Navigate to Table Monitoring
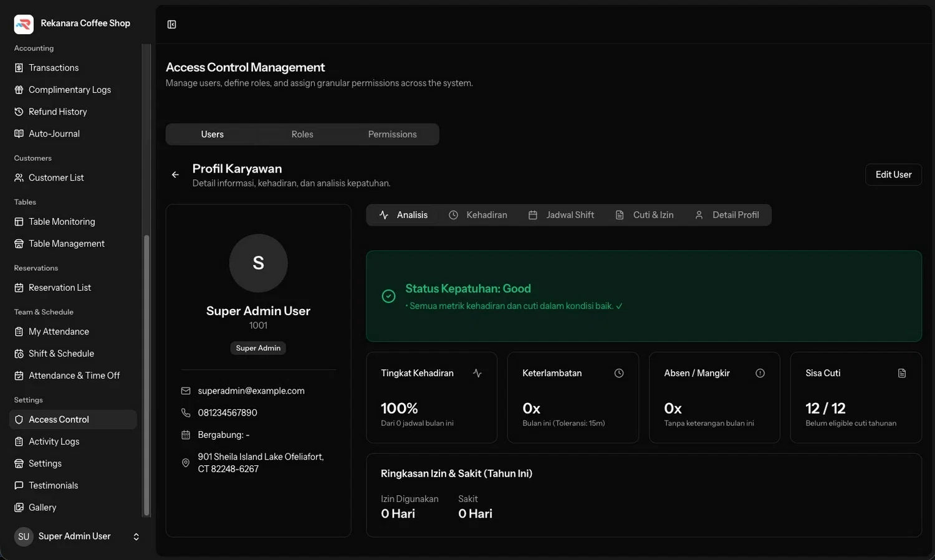Viewport: 935px width, 560px height. tap(73, 222)
